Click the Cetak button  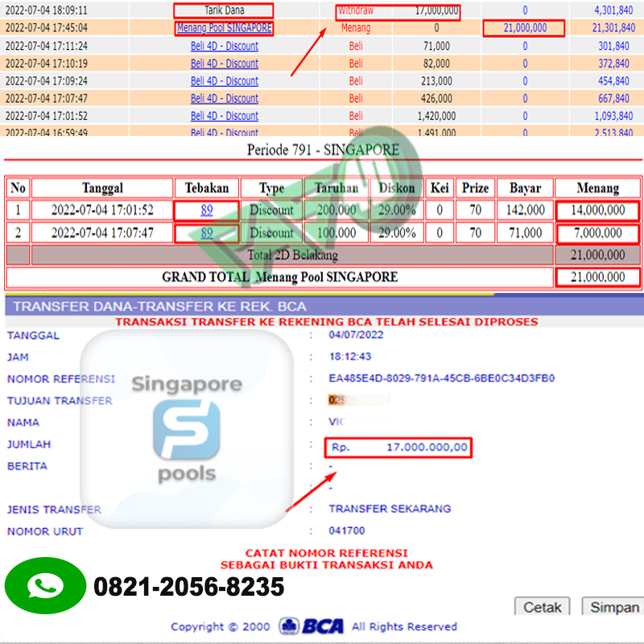[x=542, y=607]
